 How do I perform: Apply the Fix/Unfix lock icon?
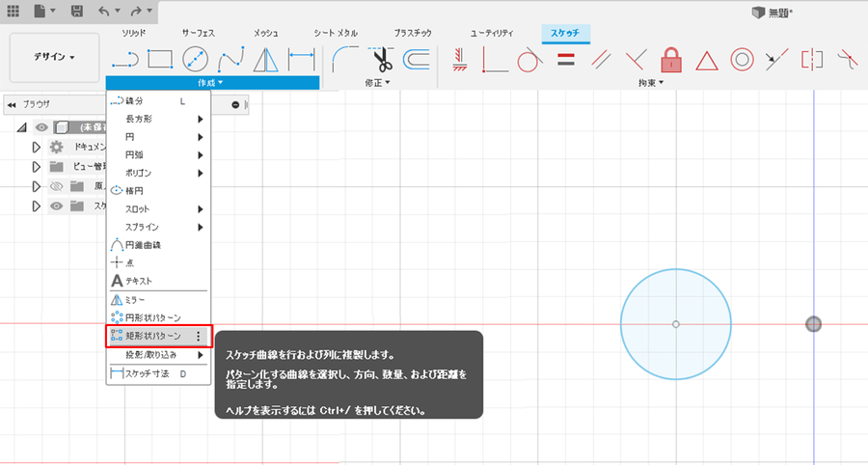coord(671,59)
